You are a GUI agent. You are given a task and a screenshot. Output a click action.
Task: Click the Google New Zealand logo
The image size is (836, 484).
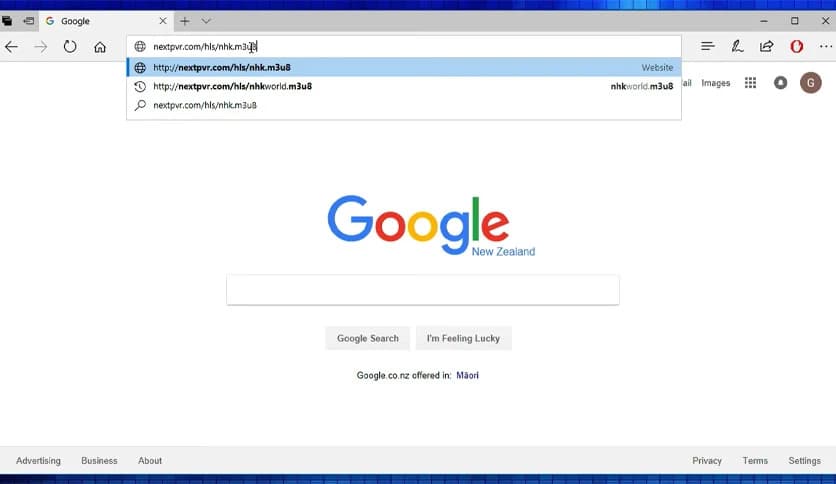tap(431, 226)
